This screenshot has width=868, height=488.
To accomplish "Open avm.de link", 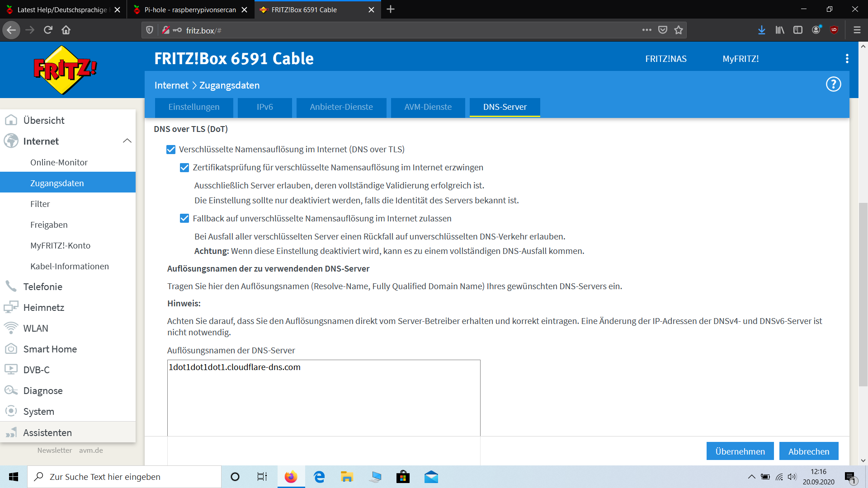I will (x=91, y=450).
